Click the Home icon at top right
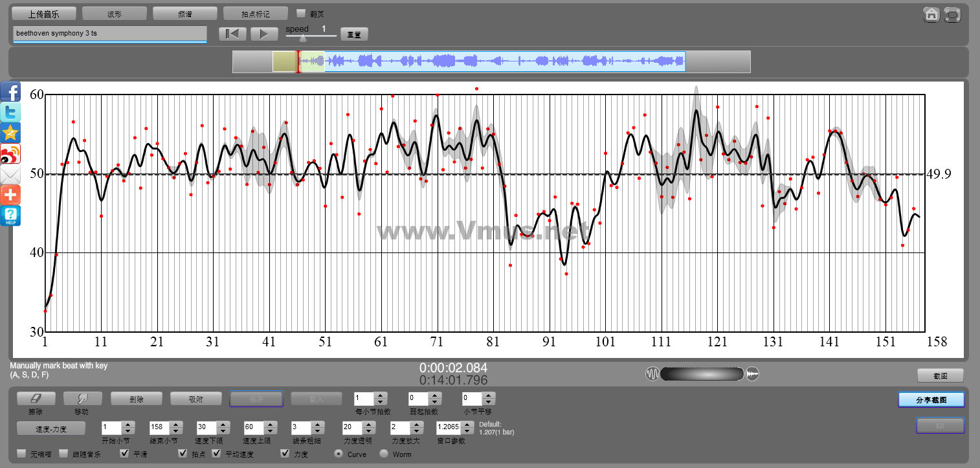Screen dimensions: 980x468 (931, 15)
